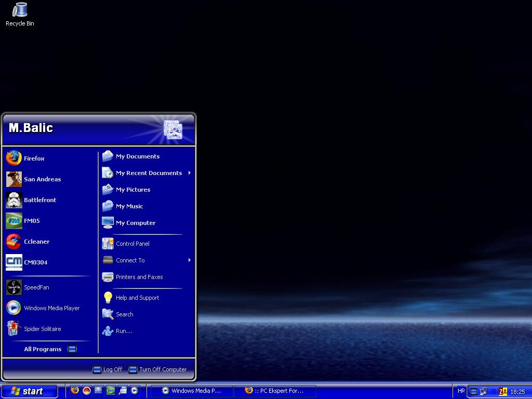The width and height of the screenshot is (532, 399).
Task: Switch to PC Ekspert Forum taskbar window
Action: [274, 391]
